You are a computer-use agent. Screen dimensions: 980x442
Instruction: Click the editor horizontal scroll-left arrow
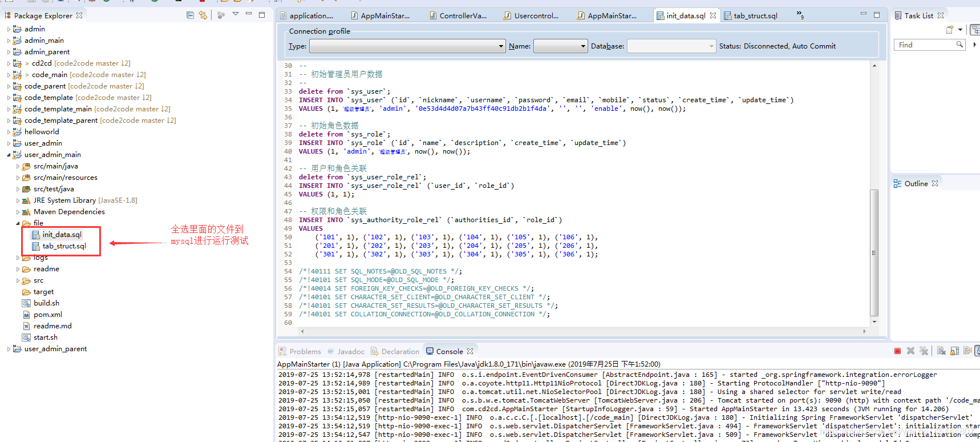pos(302,331)
